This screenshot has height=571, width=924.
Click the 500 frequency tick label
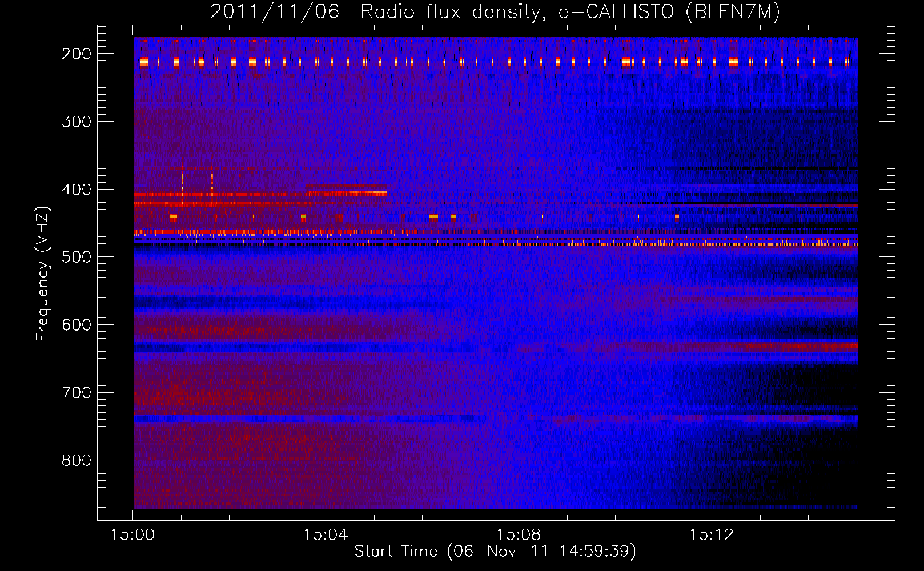(x=77, y=257)
